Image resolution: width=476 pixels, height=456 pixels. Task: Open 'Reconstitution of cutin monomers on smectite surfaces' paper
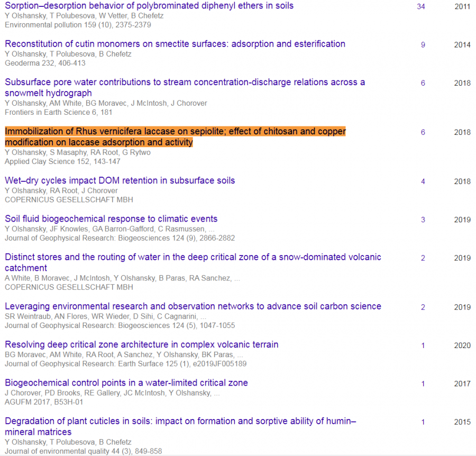[x=175, y=44]
